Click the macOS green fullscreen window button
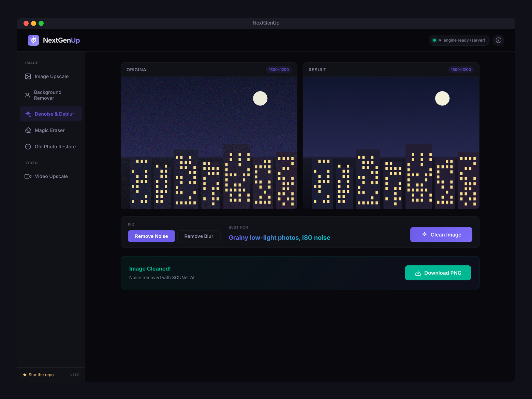Screen dimensions: 532x399 tap(41, 23)
